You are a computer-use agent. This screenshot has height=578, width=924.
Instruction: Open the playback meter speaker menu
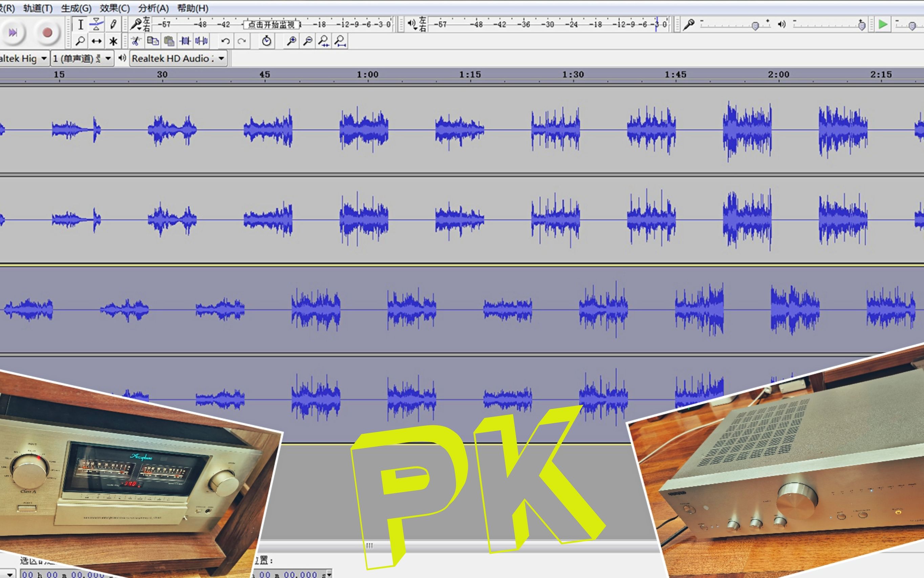point(412,24)
